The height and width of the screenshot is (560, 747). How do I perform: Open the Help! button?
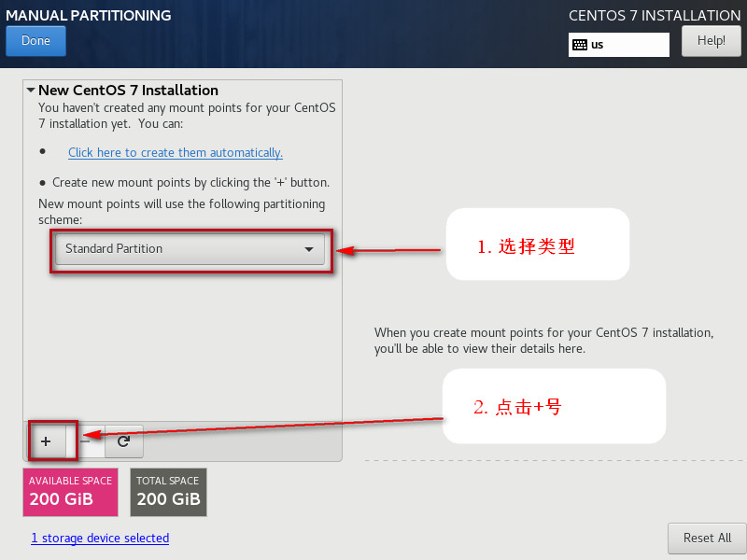711,41
